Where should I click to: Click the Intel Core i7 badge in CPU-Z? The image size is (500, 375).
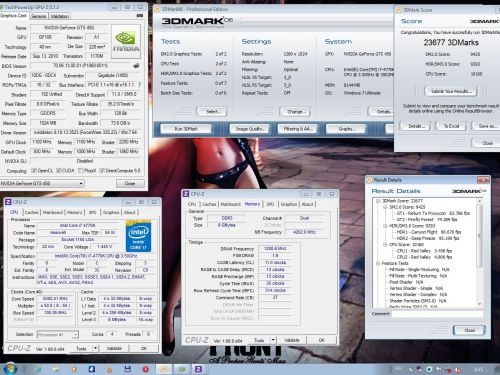pos(138,236)
